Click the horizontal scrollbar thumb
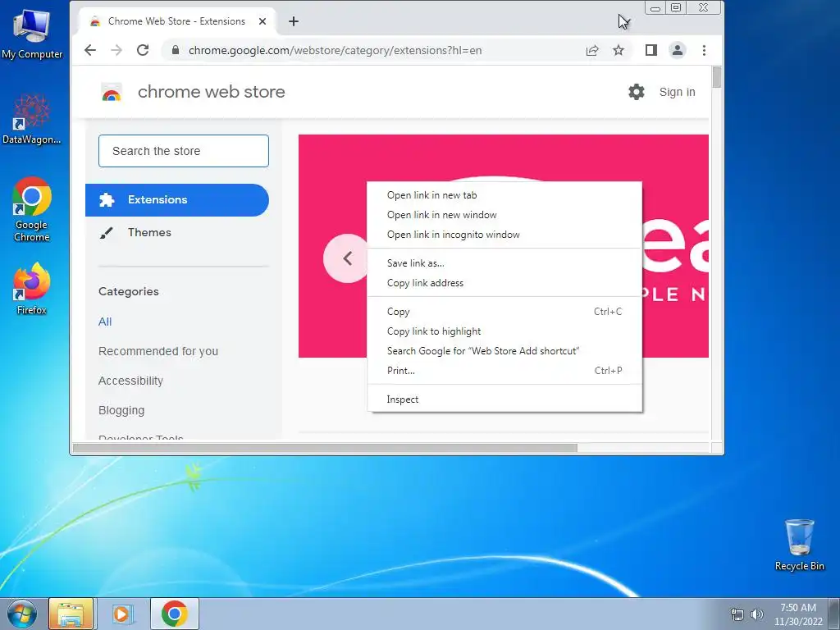The height and width of the screenshot is (630, 840). coord(325,448)
